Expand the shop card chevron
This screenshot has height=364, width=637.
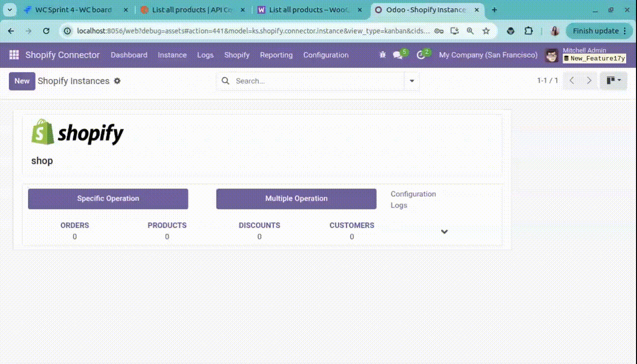click(444, 232)
